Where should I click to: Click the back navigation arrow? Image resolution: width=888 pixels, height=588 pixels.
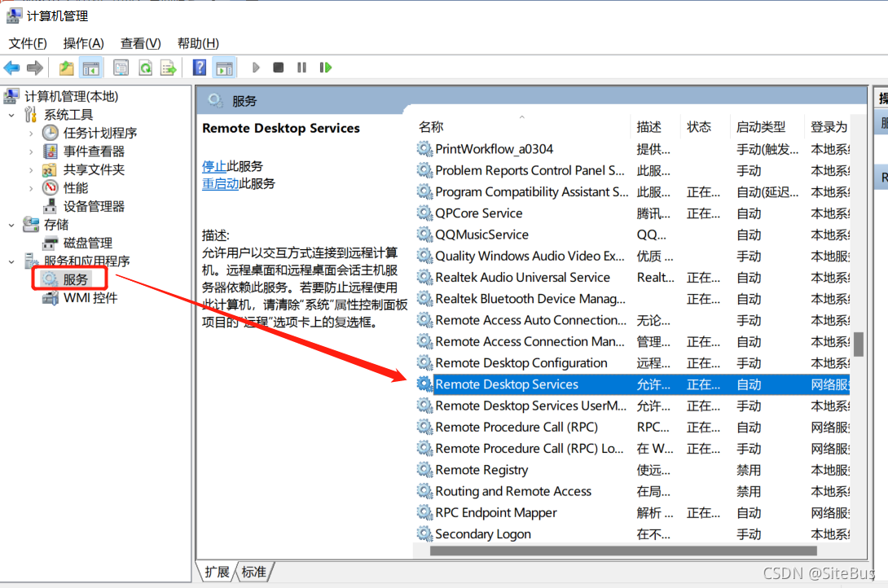[x=11, y=68]
